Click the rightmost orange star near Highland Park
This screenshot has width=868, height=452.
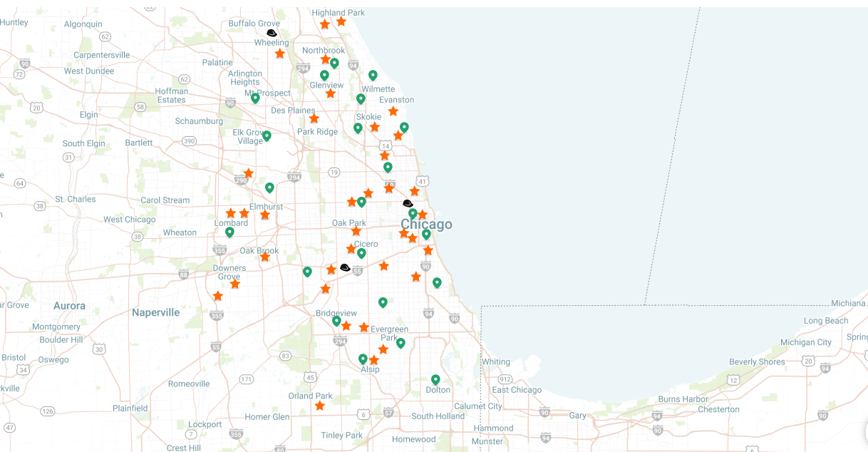click(x=341, y=21)
